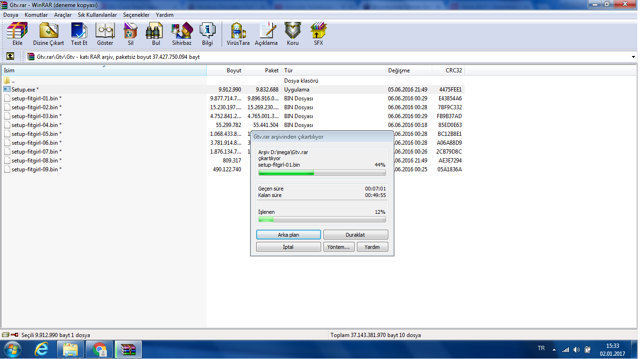
Task: Click the İptal cancel button
Action: pos(288,247)
